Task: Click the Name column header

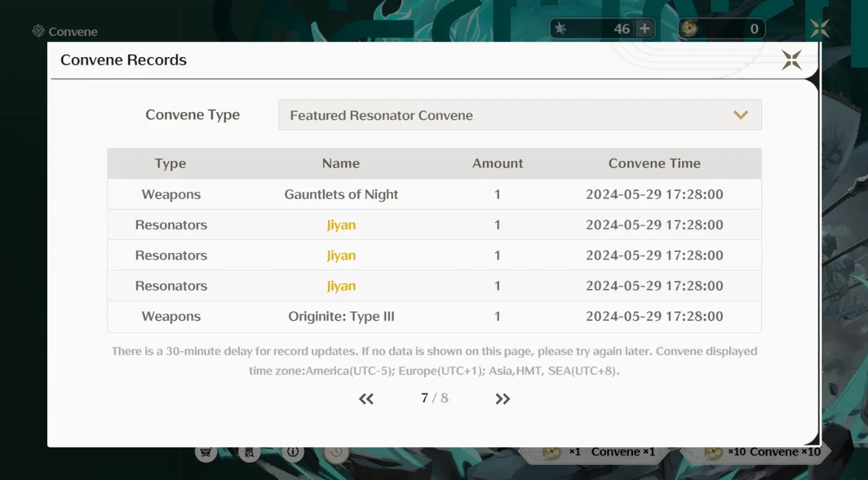Action: pos(341,164)
